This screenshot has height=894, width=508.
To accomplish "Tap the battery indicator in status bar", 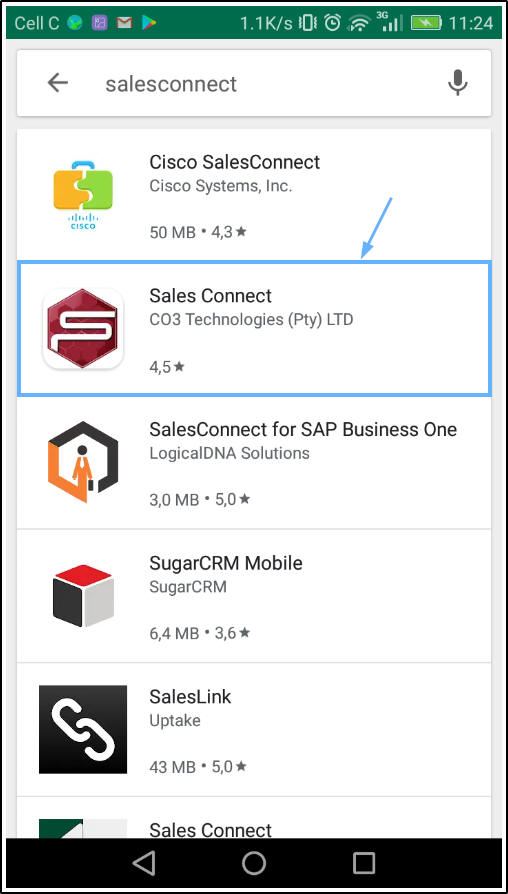I will point(424,23).
